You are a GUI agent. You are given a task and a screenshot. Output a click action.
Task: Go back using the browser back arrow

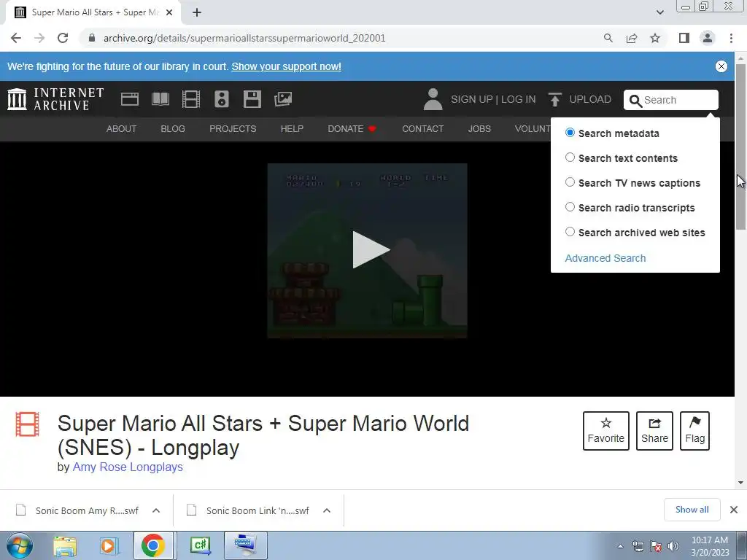(16, 38)
